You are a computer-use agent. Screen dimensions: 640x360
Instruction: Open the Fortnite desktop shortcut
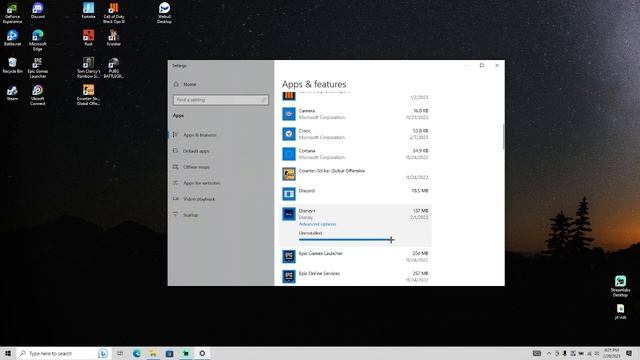[88, 11]
